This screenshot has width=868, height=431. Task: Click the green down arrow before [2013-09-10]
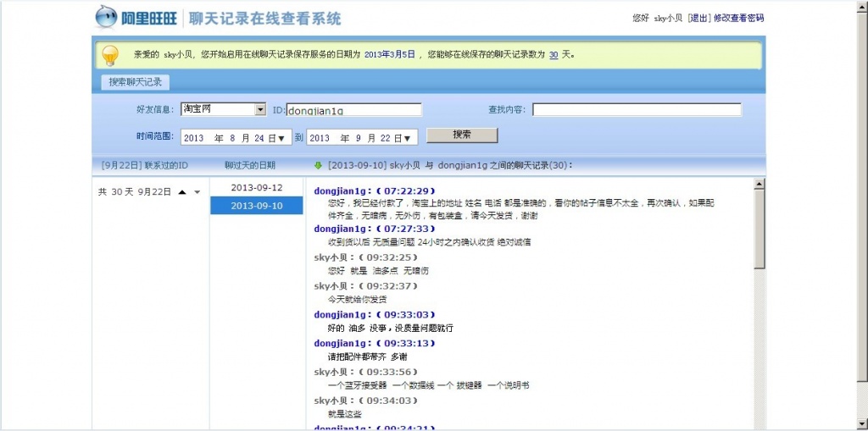click(318, 165)
